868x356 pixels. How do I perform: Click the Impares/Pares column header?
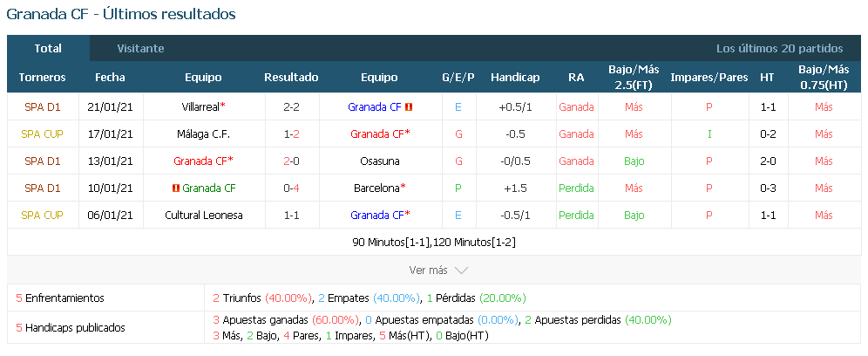(709, 77)
